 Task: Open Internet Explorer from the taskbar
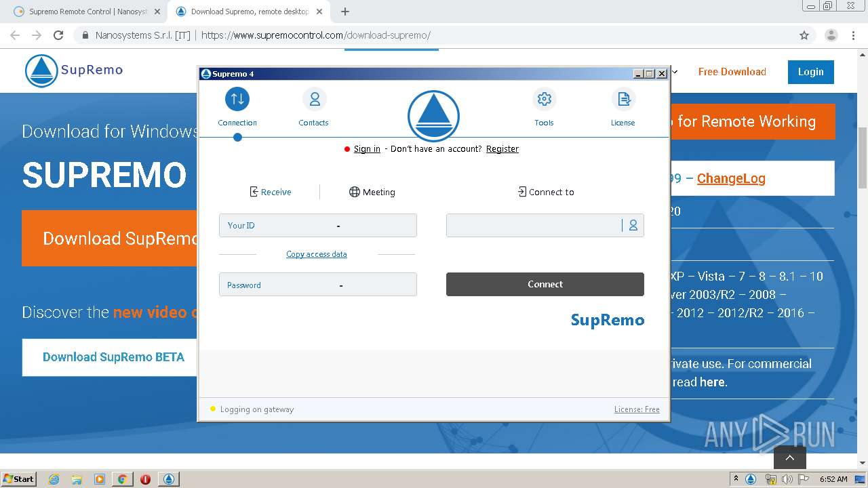click(54, 479)
